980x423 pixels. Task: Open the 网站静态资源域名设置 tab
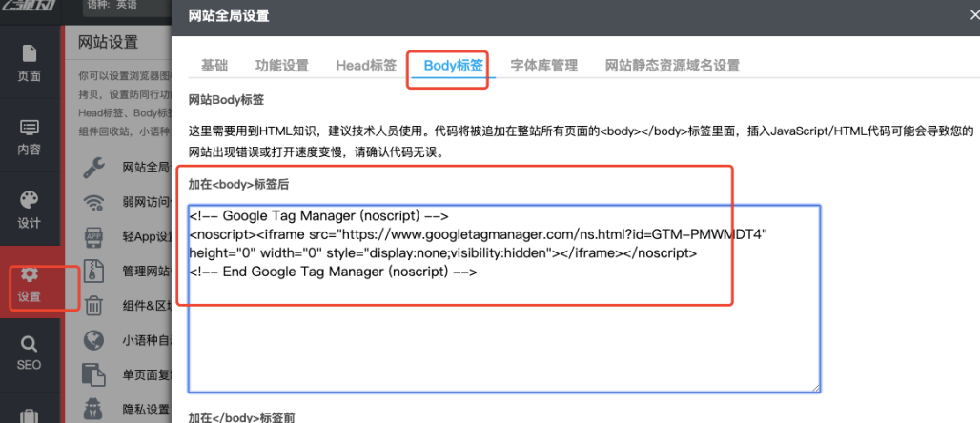pos(672,66)
